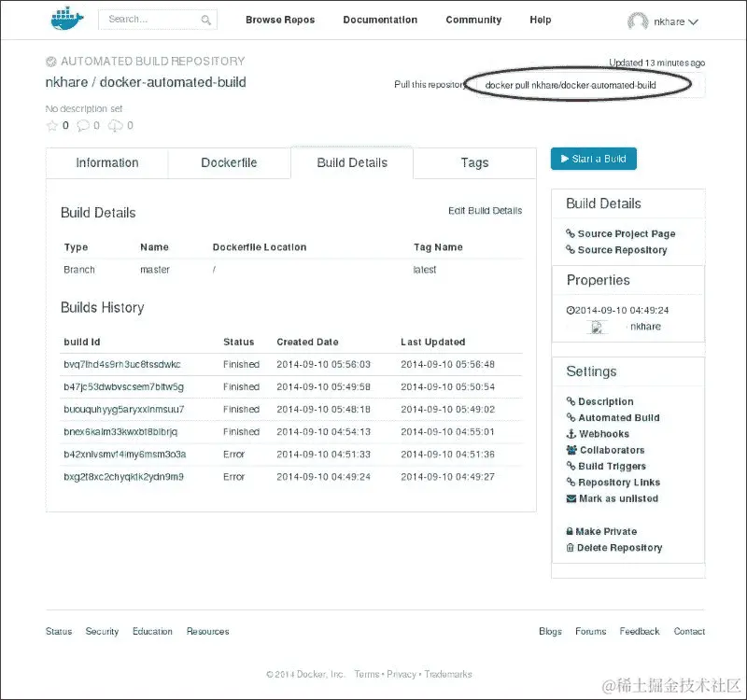The image size is (747, 700).
Task: Click the Collaborators people icon
Action: pos(571,450)
